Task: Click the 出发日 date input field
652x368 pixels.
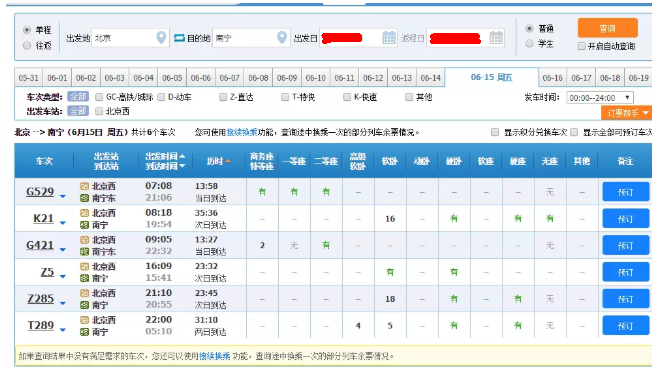Action: (358, 38)
